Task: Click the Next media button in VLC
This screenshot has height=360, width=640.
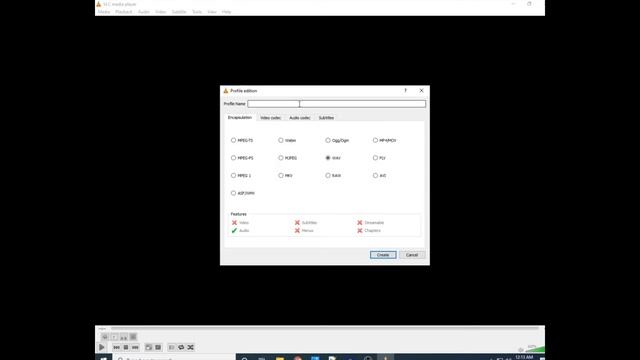Action: coord(135,347)
